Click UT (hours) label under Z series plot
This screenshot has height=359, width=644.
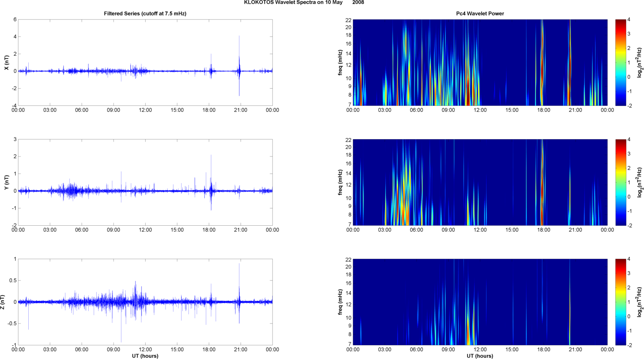click(x=145, y=356)
